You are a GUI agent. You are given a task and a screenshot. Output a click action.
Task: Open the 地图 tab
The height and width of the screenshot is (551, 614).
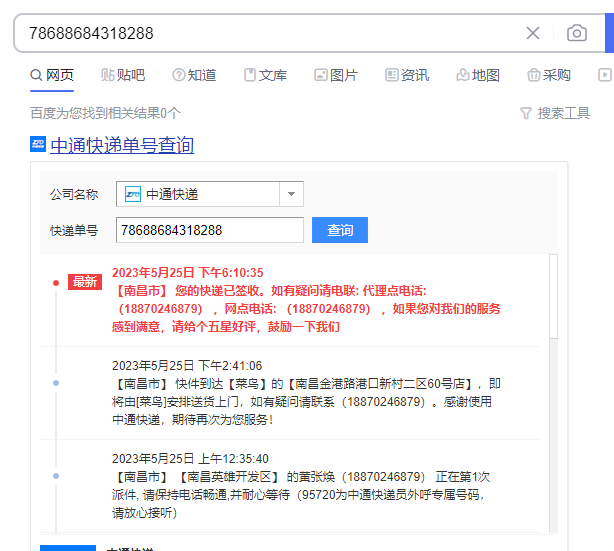pos(478,75)
